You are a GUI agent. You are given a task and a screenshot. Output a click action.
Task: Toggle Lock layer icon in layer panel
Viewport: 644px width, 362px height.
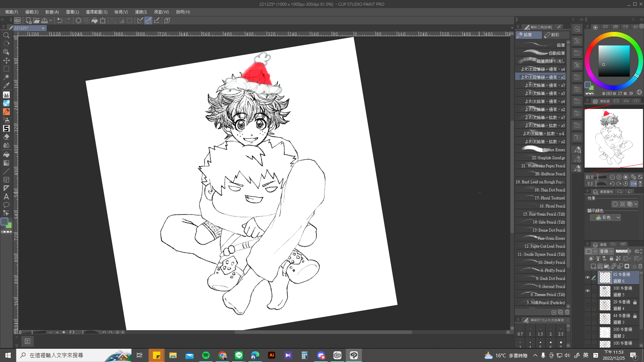611,258
